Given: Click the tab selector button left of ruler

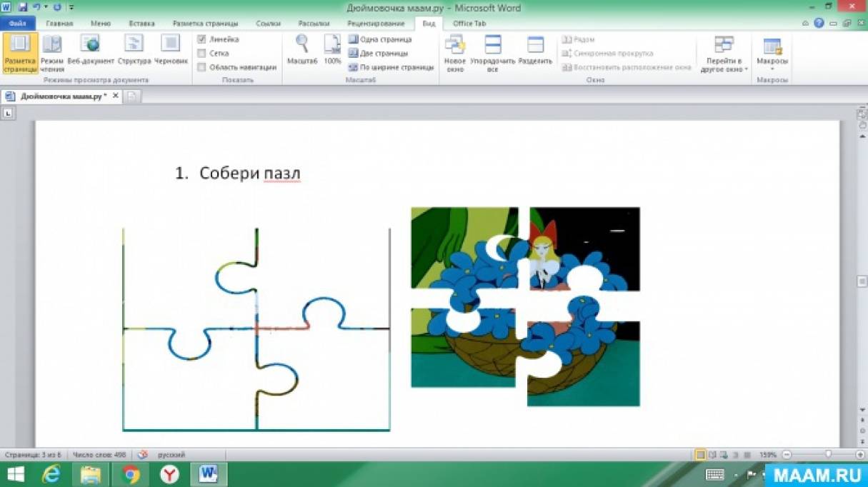Looking at the screenshot, I should tap(8, 113).
